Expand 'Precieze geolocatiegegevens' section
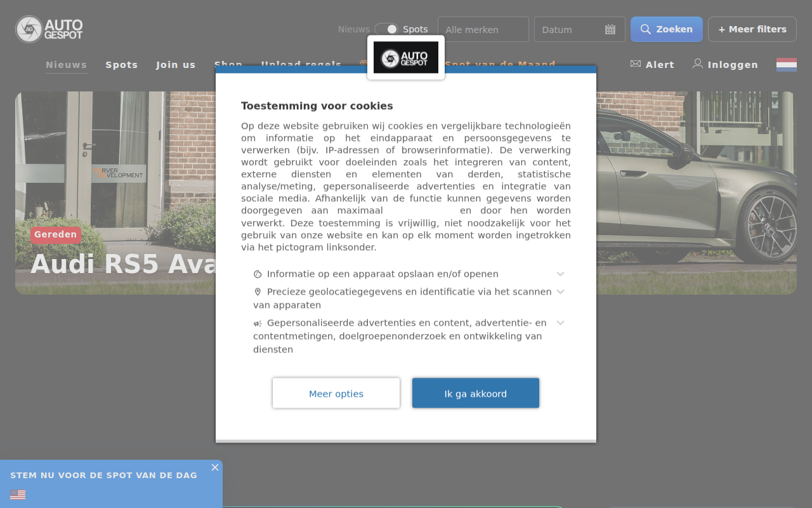The image size is (812, 508). 561,291
